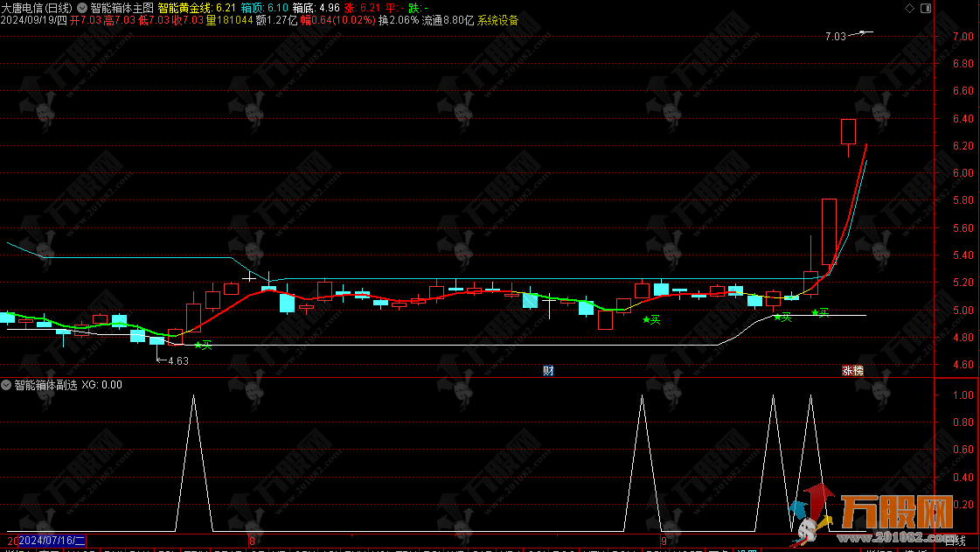
Task: Click the green star 买 signal near 5.00 below the 箱顶 line
Action: 820,312
